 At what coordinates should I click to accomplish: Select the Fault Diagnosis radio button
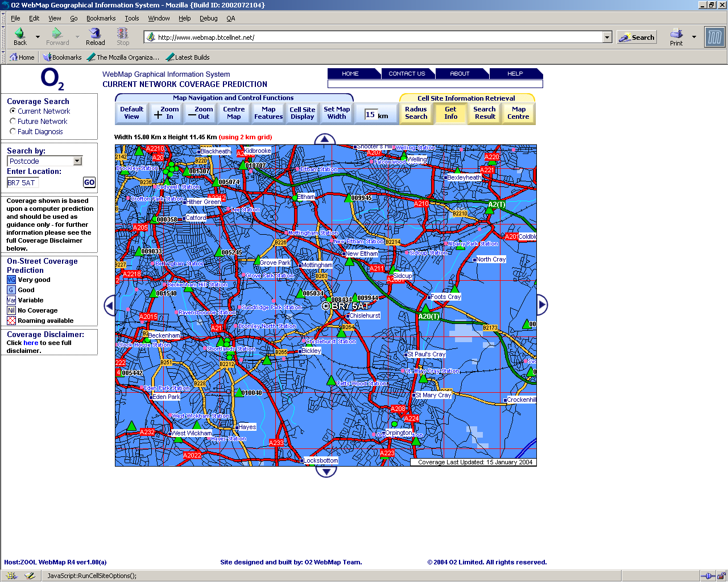pos(13,131)
